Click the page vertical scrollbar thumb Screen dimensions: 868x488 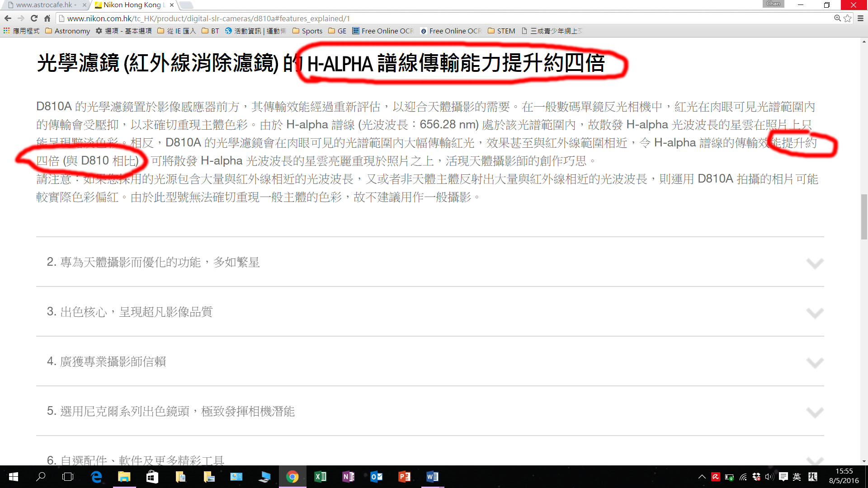coord(864,217)
